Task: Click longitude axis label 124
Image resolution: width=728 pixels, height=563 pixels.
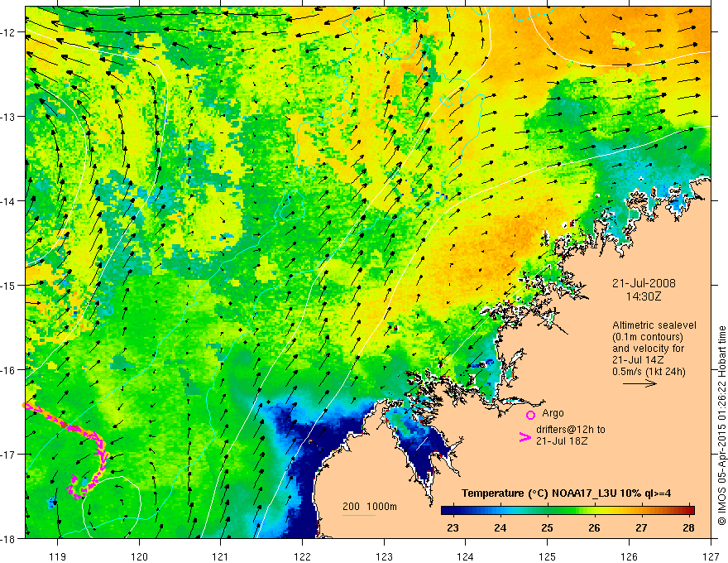Action: tap(466, 556)
